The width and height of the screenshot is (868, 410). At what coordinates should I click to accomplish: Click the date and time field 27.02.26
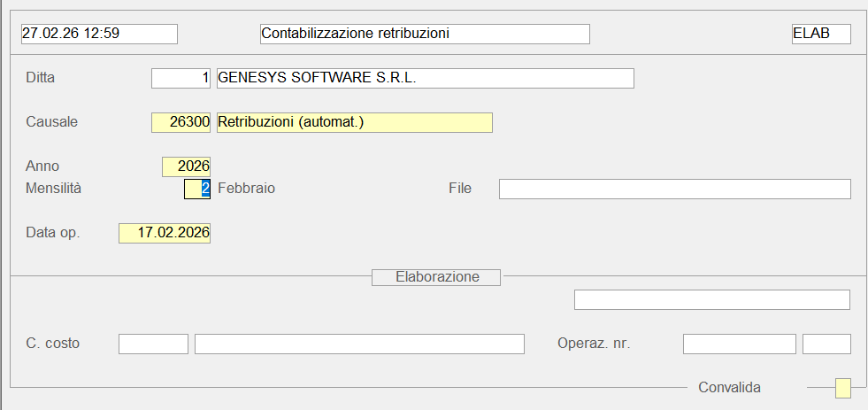point(99,34)
